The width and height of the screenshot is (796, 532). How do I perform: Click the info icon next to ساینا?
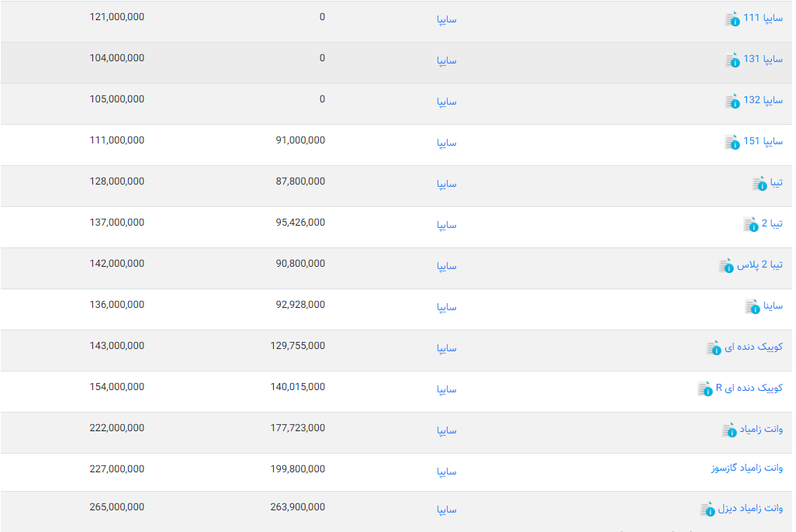tap(753, 307)
